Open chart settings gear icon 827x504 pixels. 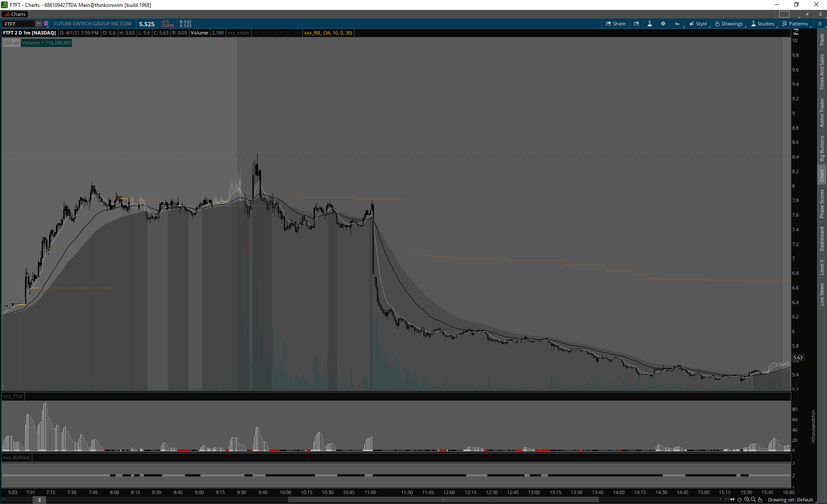point(663,24)
